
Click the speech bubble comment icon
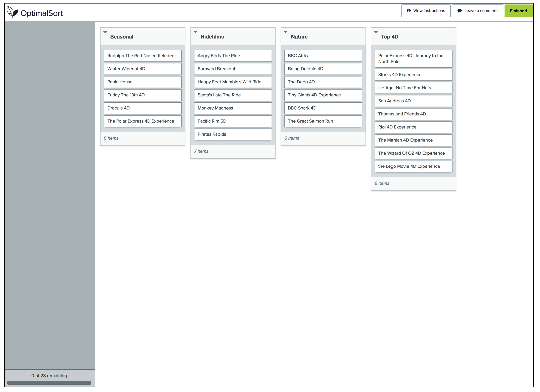tap(459, 11)
